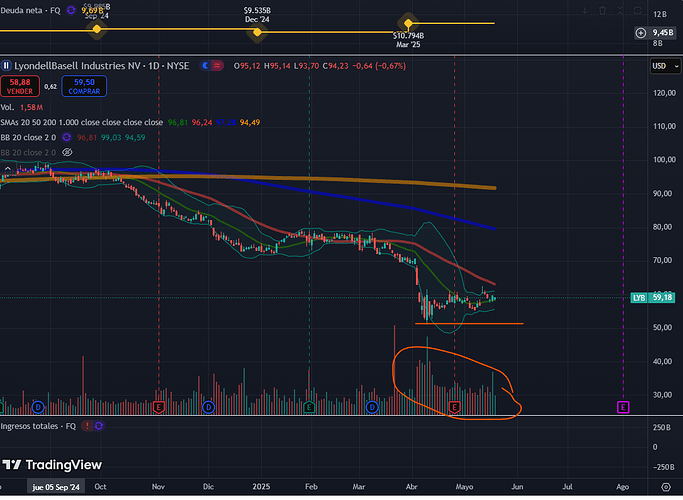Screen dimensions: 683x500
Task: Delete the Deuda neta pane with trash icon
Action: pos(602,11)
